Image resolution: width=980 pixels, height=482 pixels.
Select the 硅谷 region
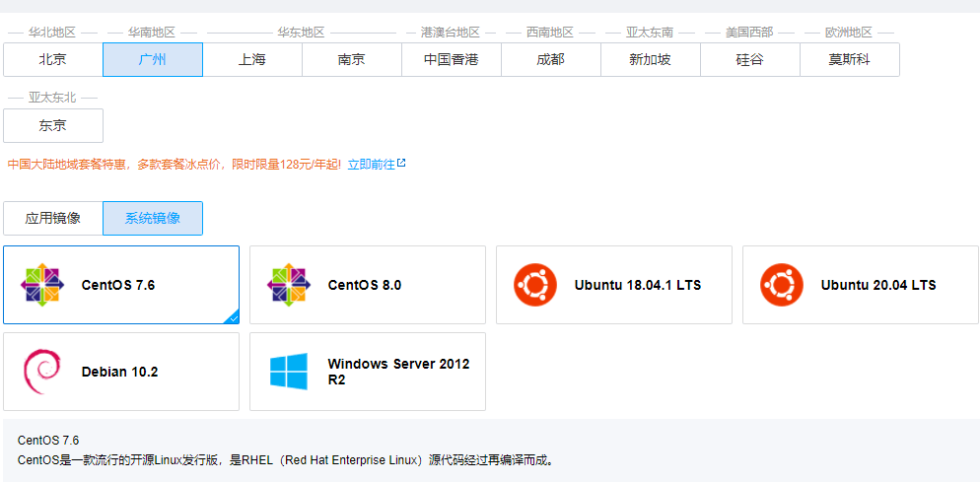pyautogui.click(x=750, y=60)
